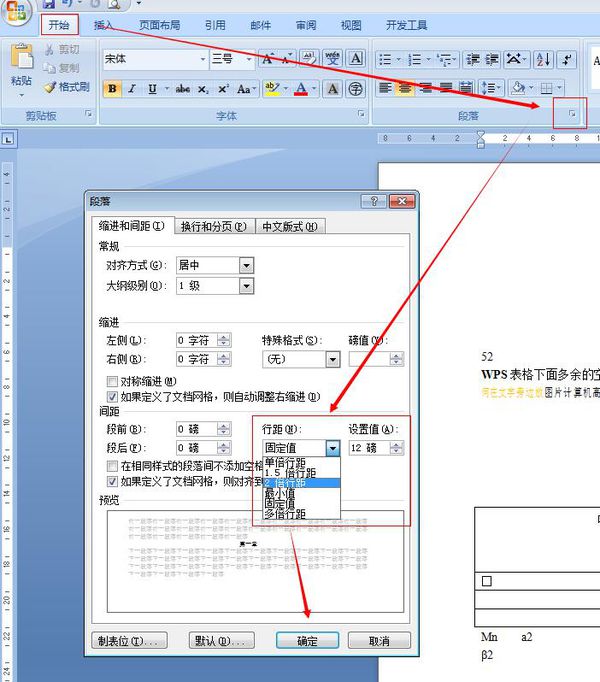The height and width of the screenshot is (682, 600).
Task: Open Font dialog launcher in 字体 group
Action: [361, 114]
